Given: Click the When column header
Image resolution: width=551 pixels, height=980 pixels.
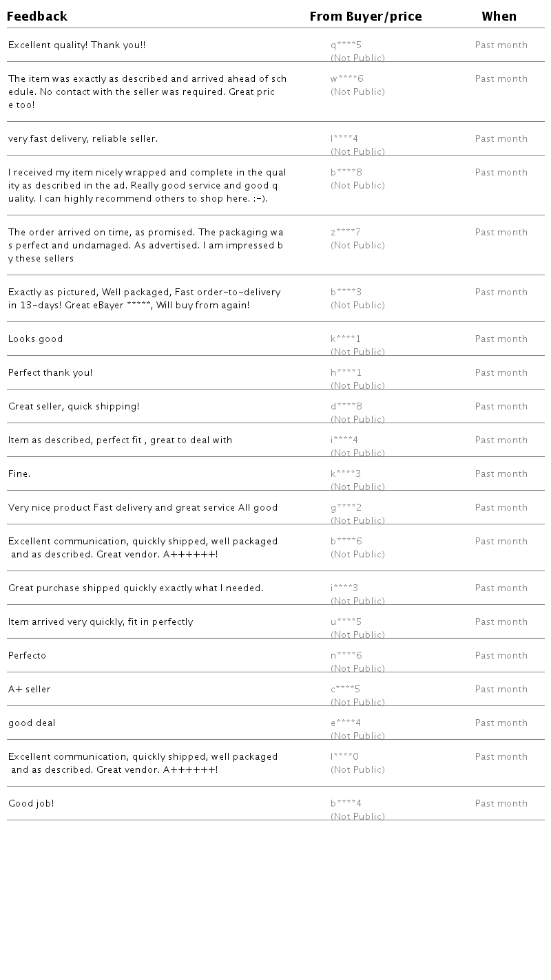Looking at the screenshot, I should (x=499, y=17).
